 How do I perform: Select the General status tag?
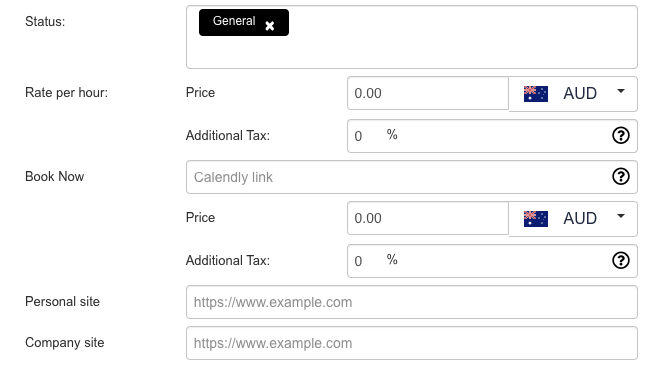pyautogui.click(x=234, y=21)
